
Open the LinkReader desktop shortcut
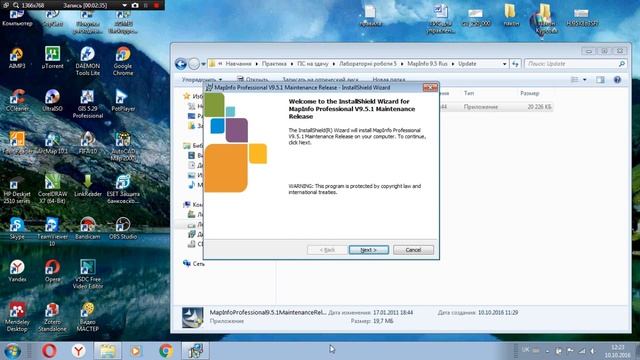tap(88, 186)
